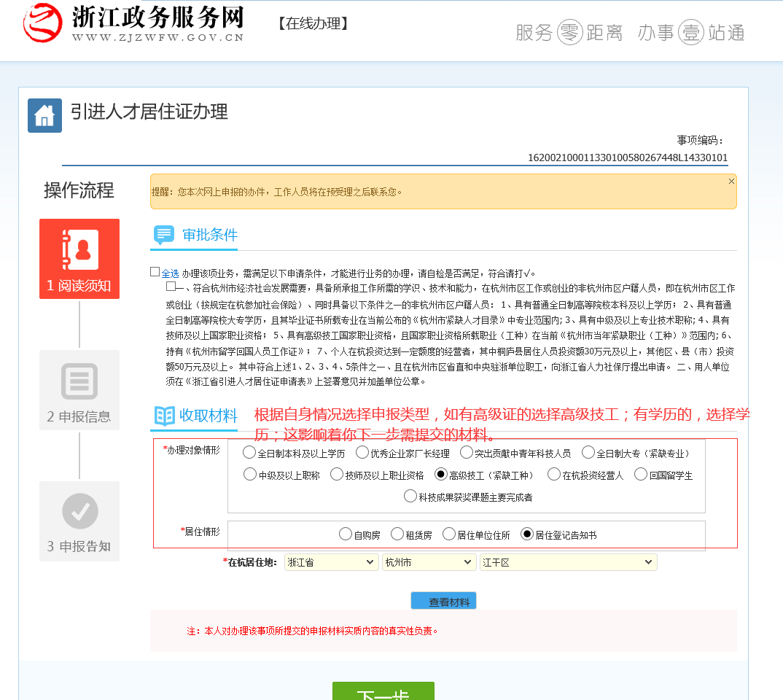Viewport: 783px width, 700px height.
Task: Open the 浙江省 province dropdown
Action: (x=331, y=562)
